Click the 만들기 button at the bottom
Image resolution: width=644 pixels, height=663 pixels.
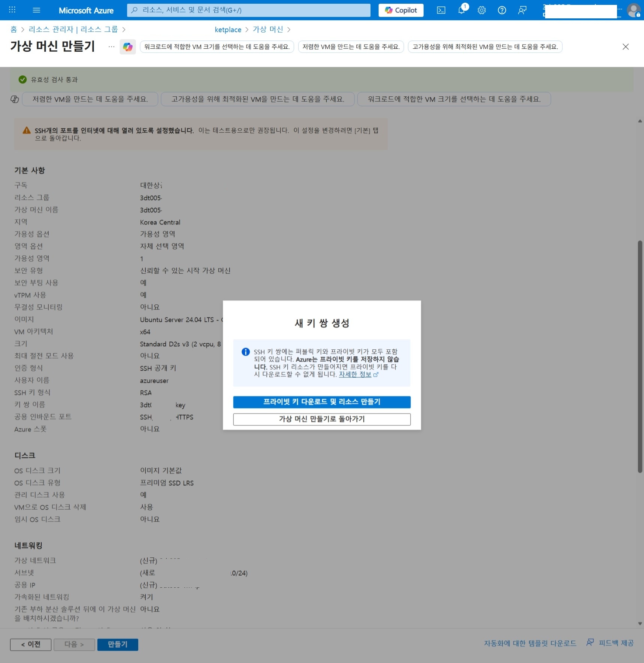pos(117,644)
